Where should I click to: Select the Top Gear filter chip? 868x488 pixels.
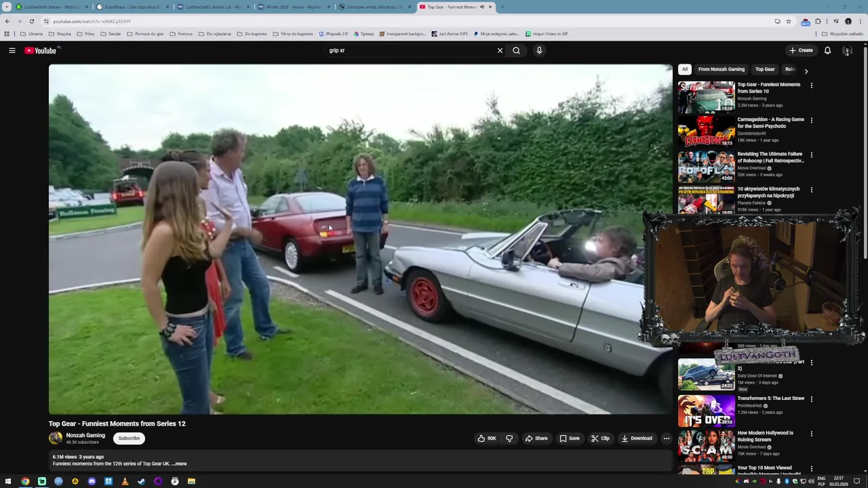tap(765, 69)
